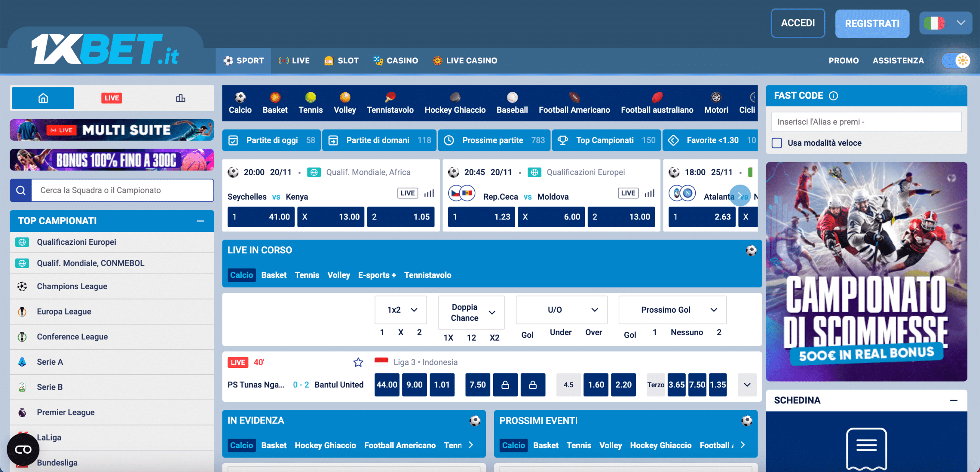Open the LIVE main menu item

294,61
